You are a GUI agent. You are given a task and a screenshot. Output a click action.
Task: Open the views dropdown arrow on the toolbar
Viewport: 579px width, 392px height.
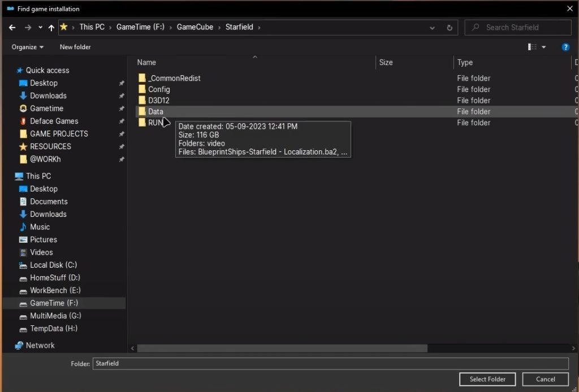543,47
